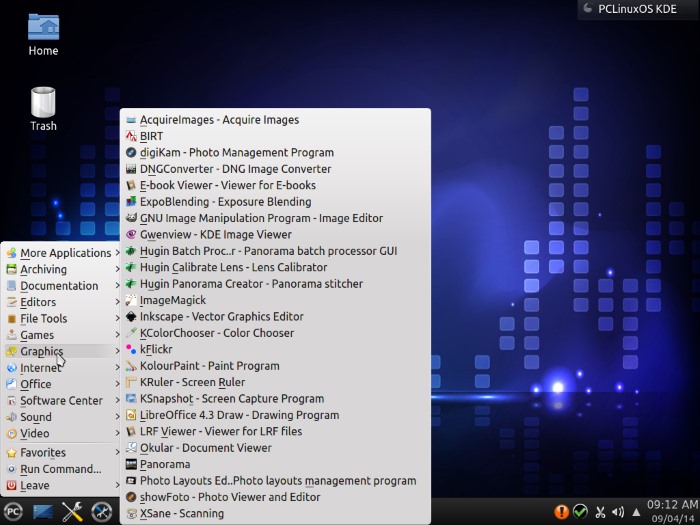This screenshot has height=525, width=700.
Task: Click the Inkscape logo icon
Action: pyautogui.click(x=131, y=317)
